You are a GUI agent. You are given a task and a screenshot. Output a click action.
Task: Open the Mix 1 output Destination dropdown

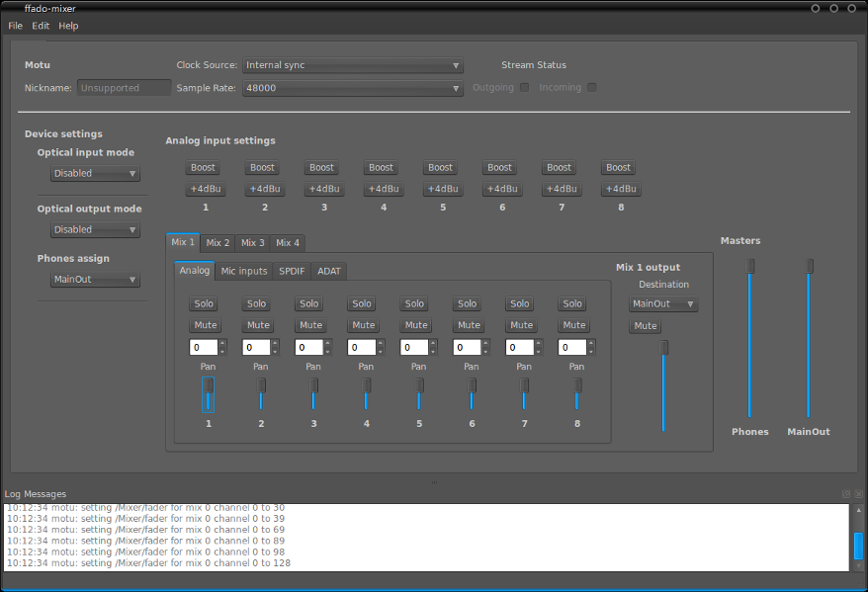click(663, 303)
